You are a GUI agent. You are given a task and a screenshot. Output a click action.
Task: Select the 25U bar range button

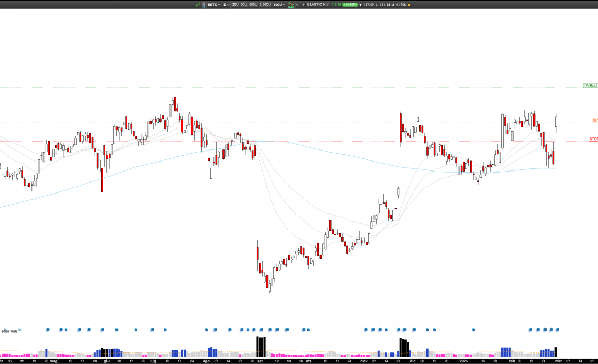click(x=236, y=5)
